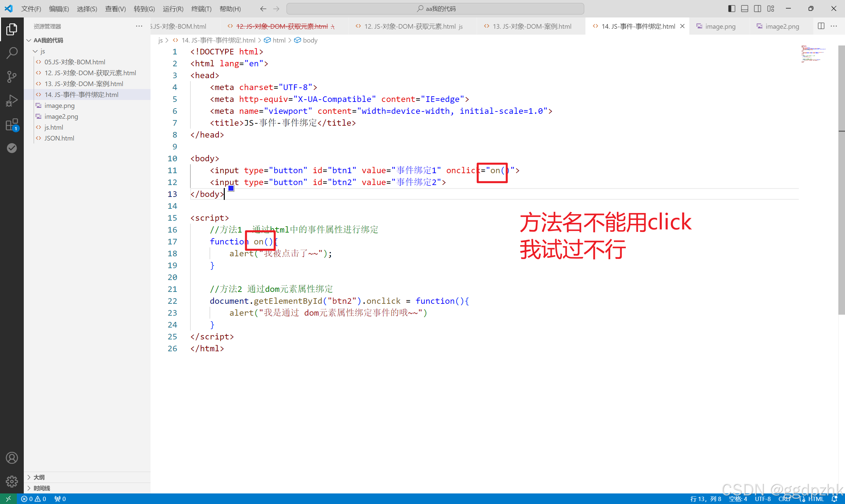845x504 pixels.
Task: Click UTF-8 encoding selector
Action: [x=762, y=499]
